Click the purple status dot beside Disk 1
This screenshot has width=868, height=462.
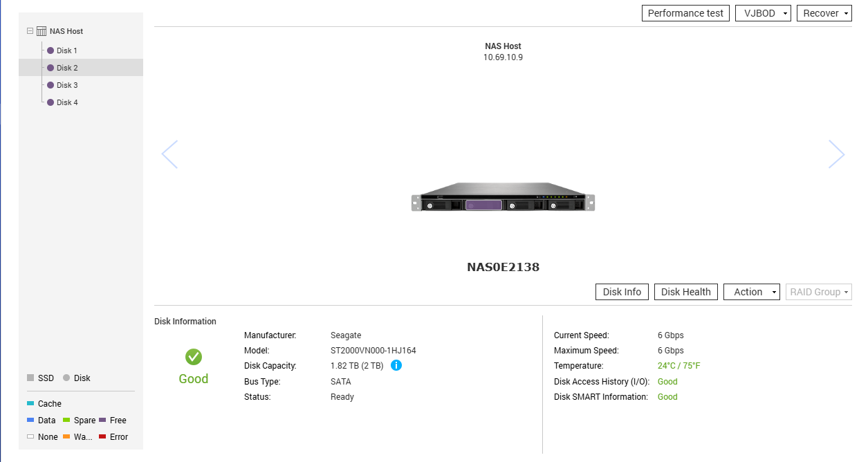[50, 50]
